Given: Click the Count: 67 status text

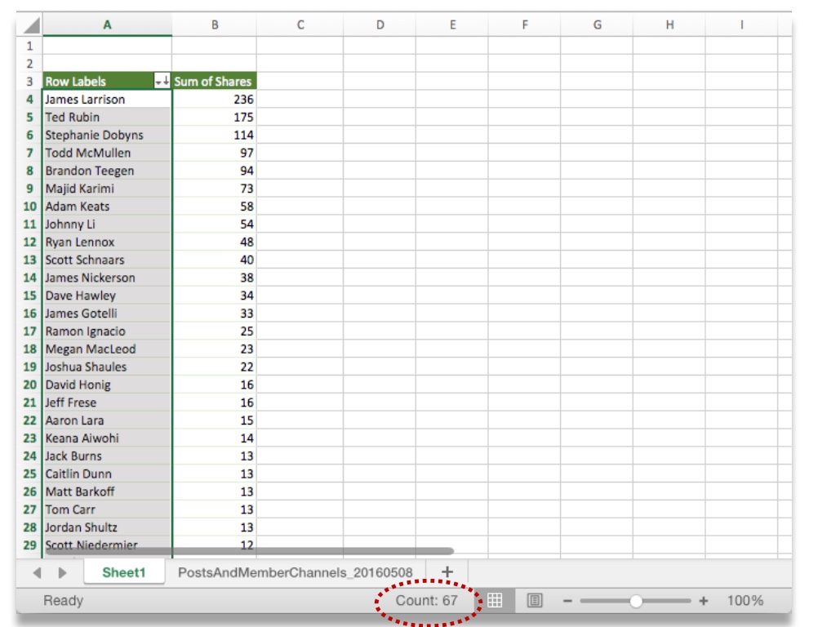Looking at the screenshot, I should (x=426, y=600).
